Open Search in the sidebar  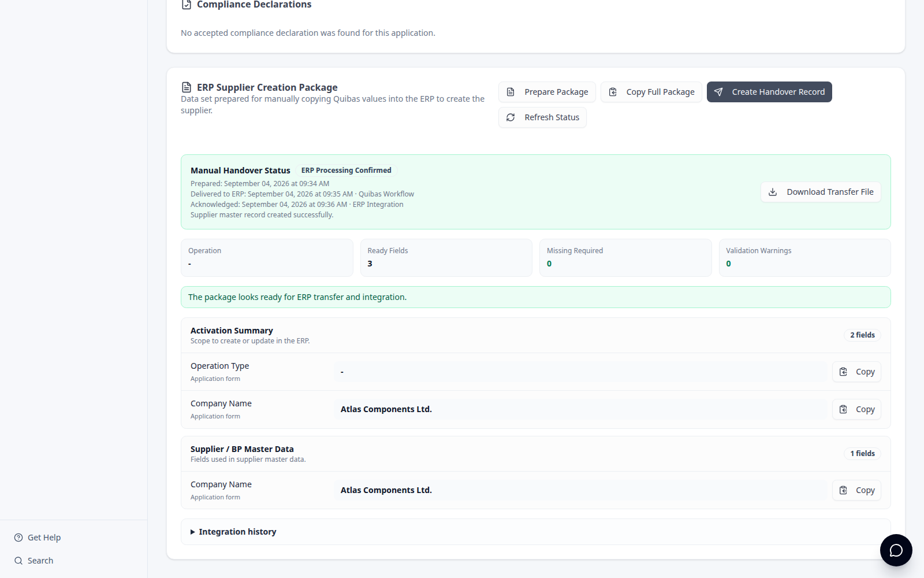point(33,561)
